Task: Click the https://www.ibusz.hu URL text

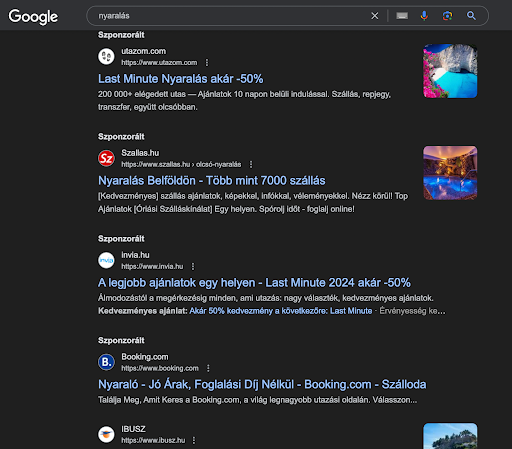Action: [x=153, y=440]
